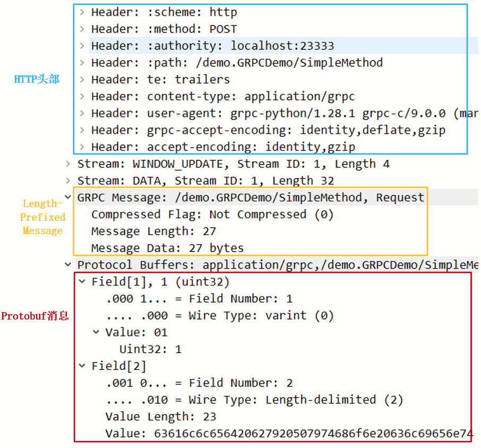This screenshot has height=448, width=481.
Task: Expand the :method POST header
Action: [82, 29]
